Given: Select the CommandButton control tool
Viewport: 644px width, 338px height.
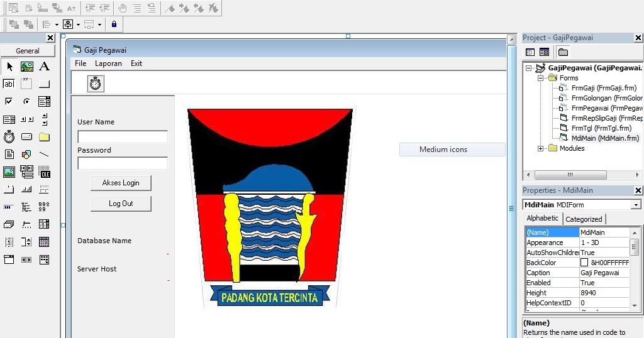Looking at the screenshot, I should point(45,84).
